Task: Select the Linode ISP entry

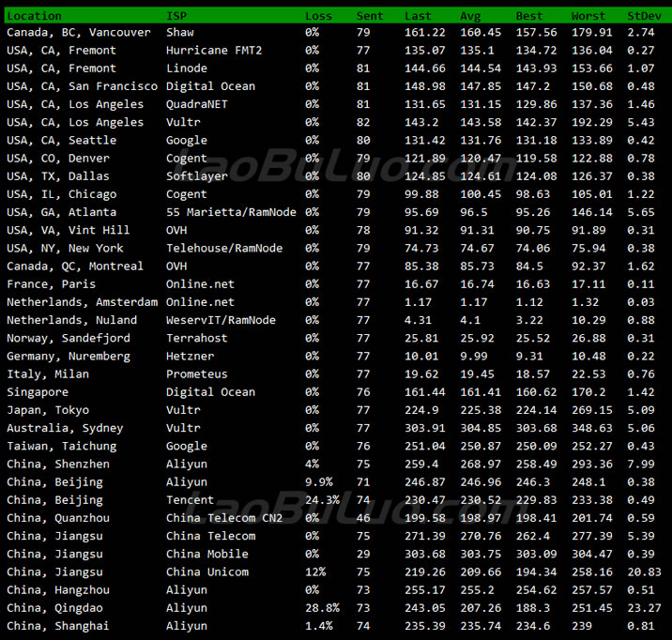Action: coord(187,69)
